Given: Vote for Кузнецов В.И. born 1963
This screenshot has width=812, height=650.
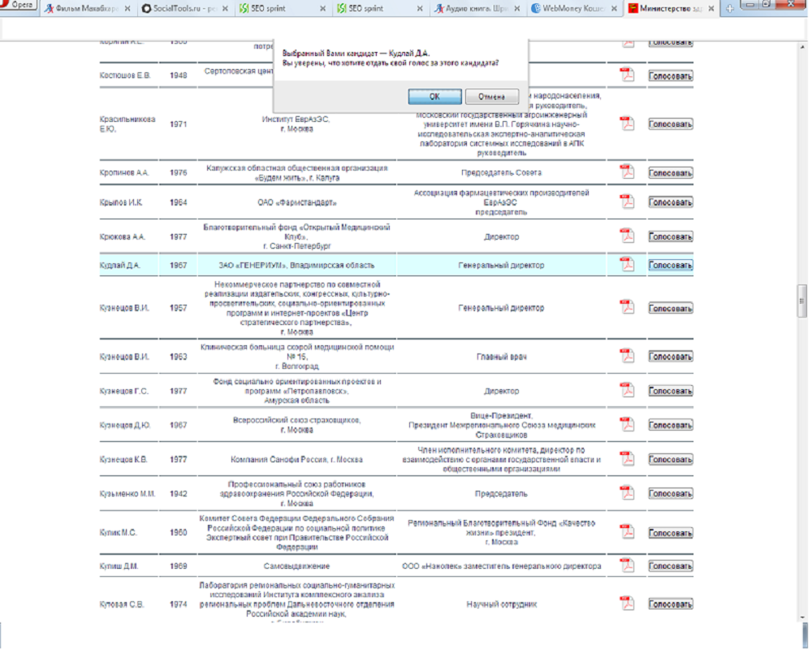Looking at the screenshot, I should click(671, 357).
